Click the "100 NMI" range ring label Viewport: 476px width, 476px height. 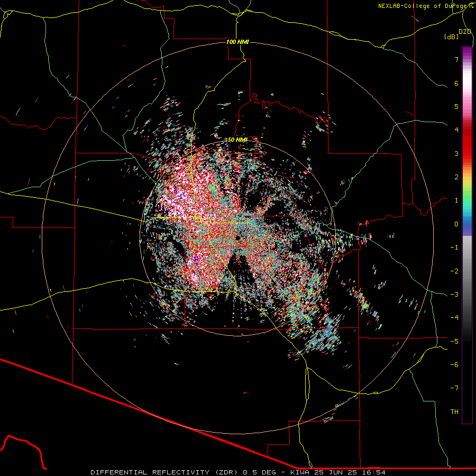[237, 42]
